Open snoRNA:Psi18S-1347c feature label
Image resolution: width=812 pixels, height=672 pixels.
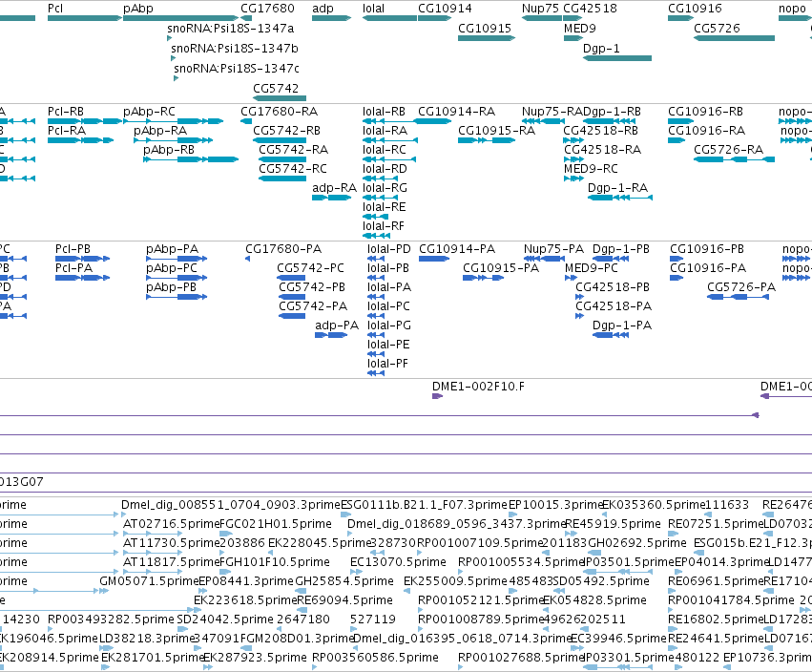click(237, 69)
